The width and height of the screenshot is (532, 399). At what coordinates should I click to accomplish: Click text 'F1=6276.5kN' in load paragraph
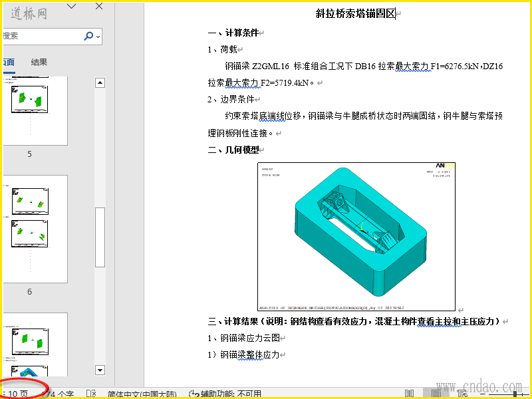click(454, 66)
